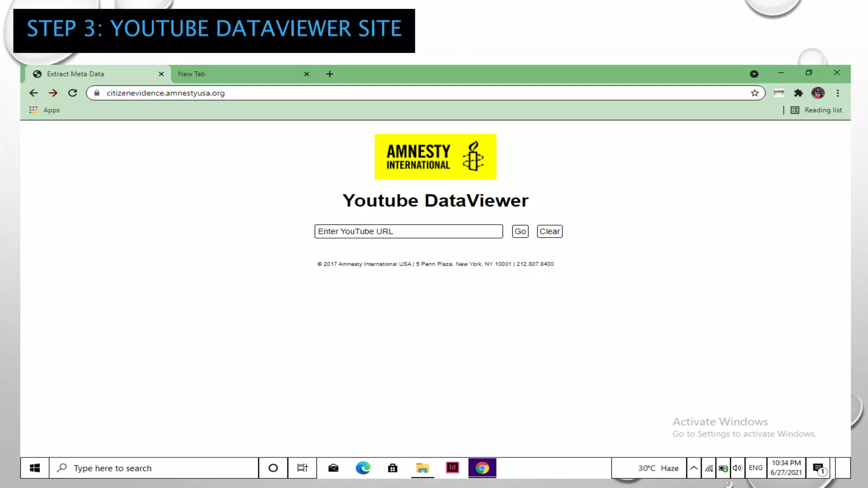The height and width of the screenshot is (488, 868).
Task: Open the InVID extension icon
Action: pyautogui.click(x=779, y=93)
